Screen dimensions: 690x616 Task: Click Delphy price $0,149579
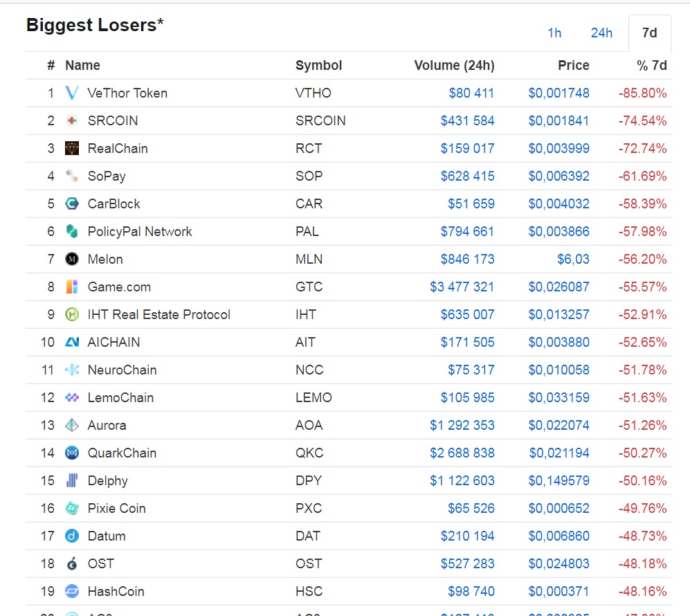559,480
